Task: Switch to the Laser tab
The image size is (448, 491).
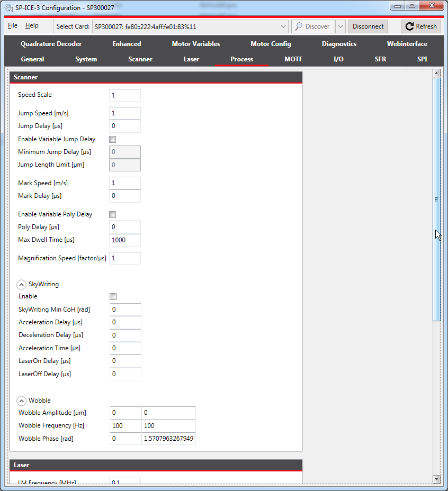Action: tap(191, 59)
